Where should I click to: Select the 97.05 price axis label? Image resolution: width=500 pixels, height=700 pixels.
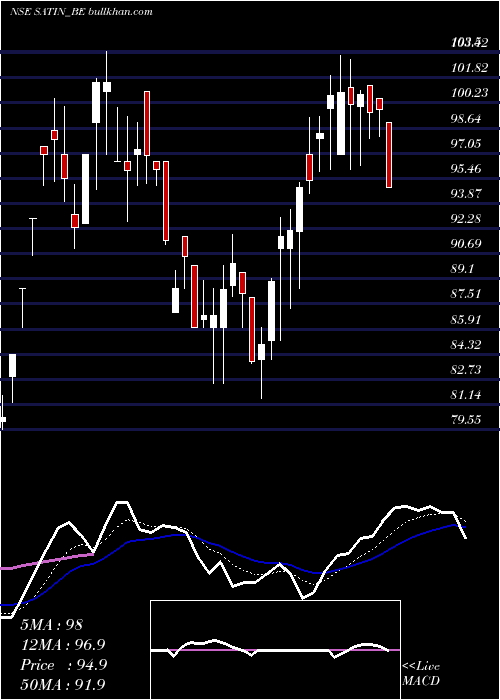click(466, 144)
